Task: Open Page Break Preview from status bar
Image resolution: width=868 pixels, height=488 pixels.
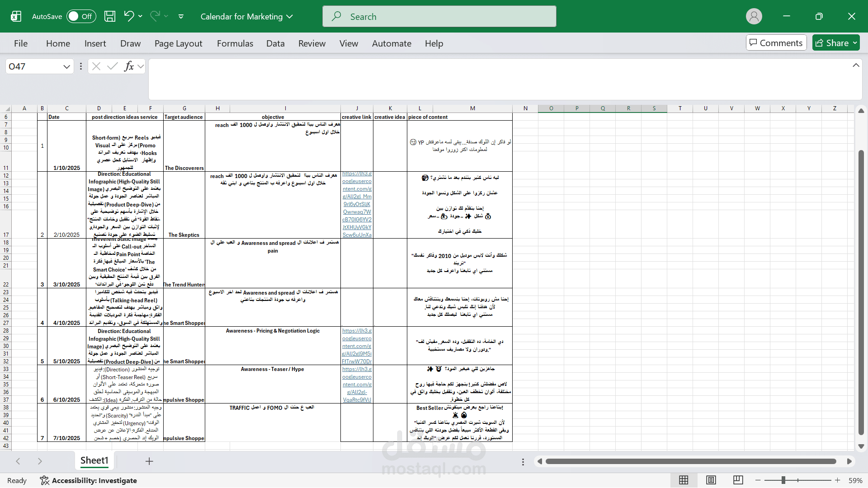Action: (x=738, y=480)
